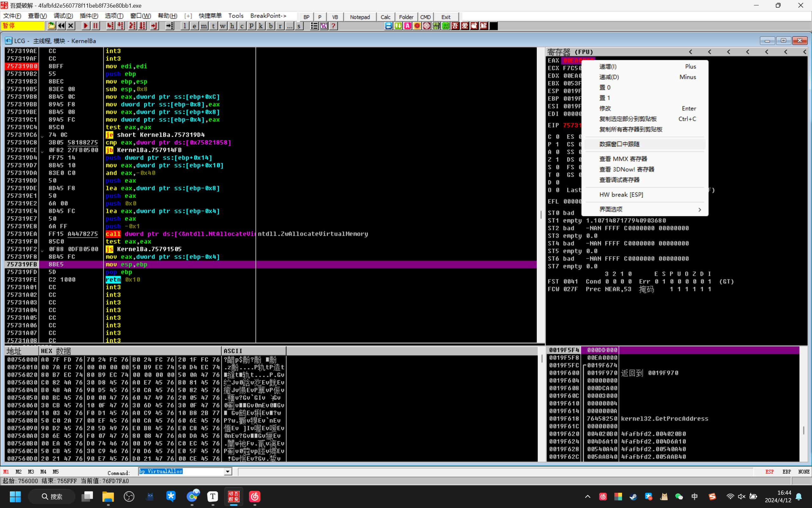Open Log window with the 'l' button
The height and width of the screenshot is (508, 812).
click(185, 26)
